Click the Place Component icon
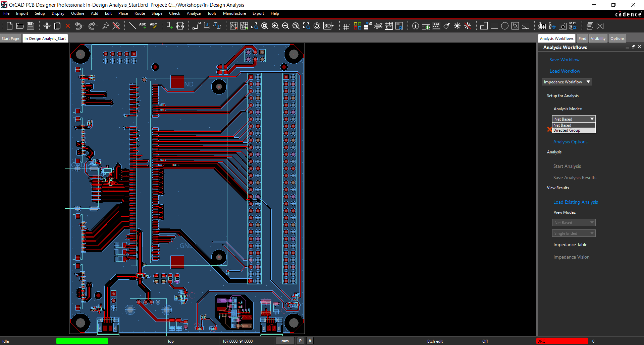 coord(169,26)
